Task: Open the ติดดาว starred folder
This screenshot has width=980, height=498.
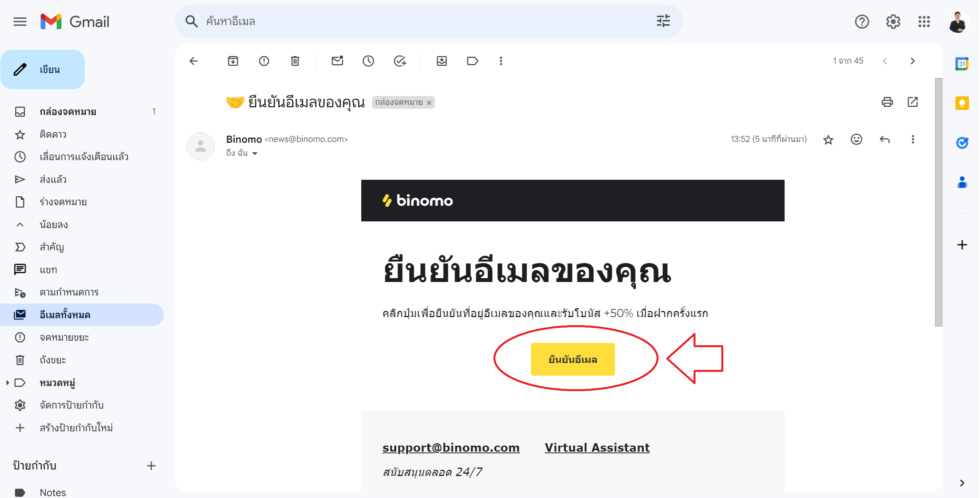Action: [x=82, y=134]
